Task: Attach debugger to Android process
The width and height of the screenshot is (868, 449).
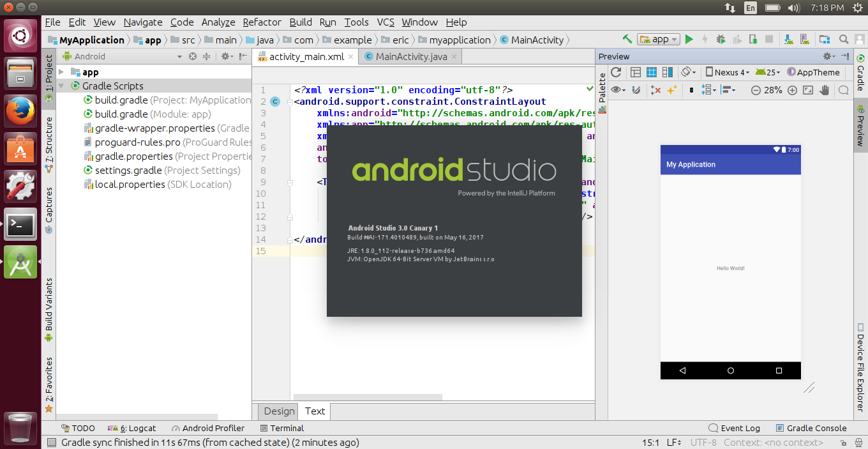Action: (753, 40)
